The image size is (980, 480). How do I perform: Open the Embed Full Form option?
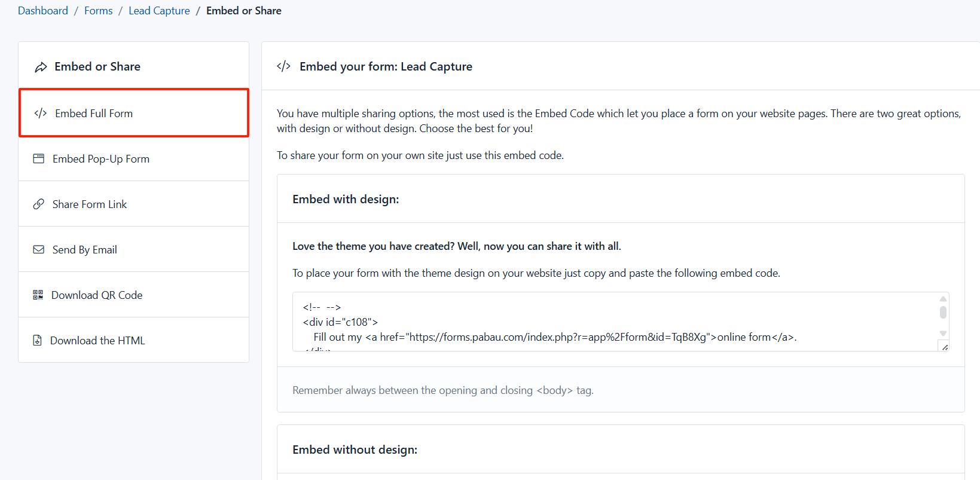(134, 114)
